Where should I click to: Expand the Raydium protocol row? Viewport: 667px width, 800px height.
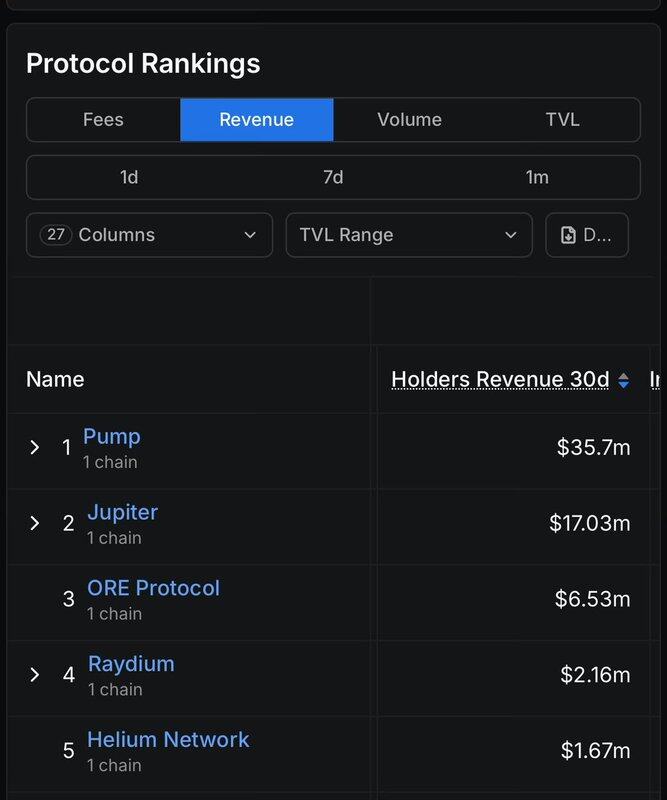pos(35,675)
